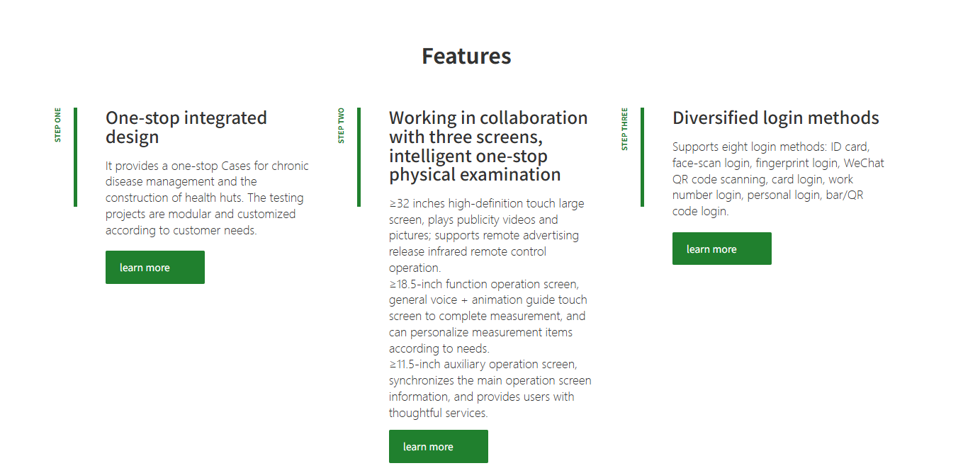Click the vertical STEP TWO label

tap(342, 126)
